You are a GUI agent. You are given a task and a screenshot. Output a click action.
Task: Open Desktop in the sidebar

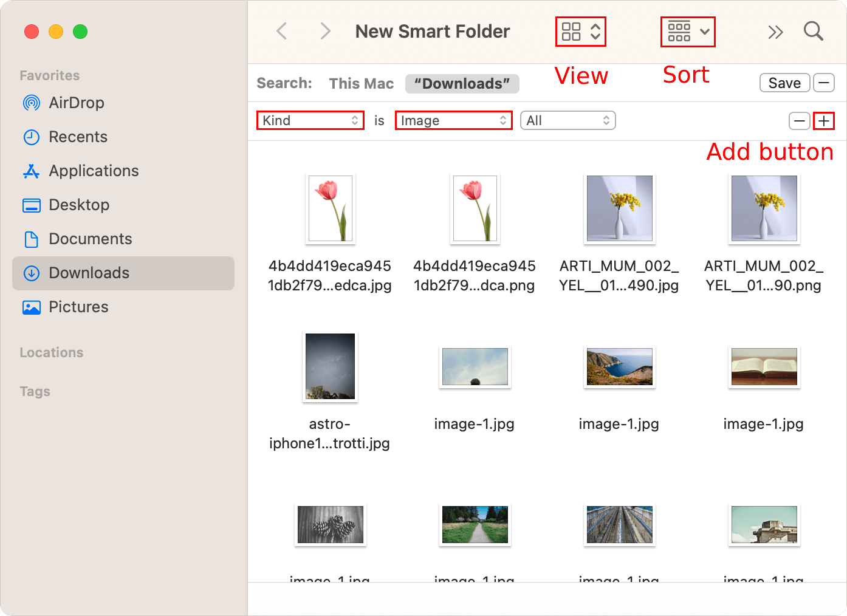click(x=123, y=205)
